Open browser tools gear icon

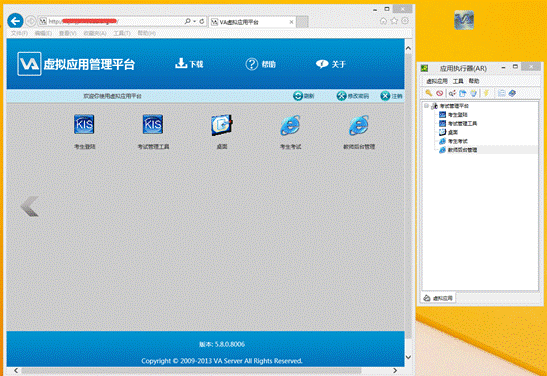point(405,21)
